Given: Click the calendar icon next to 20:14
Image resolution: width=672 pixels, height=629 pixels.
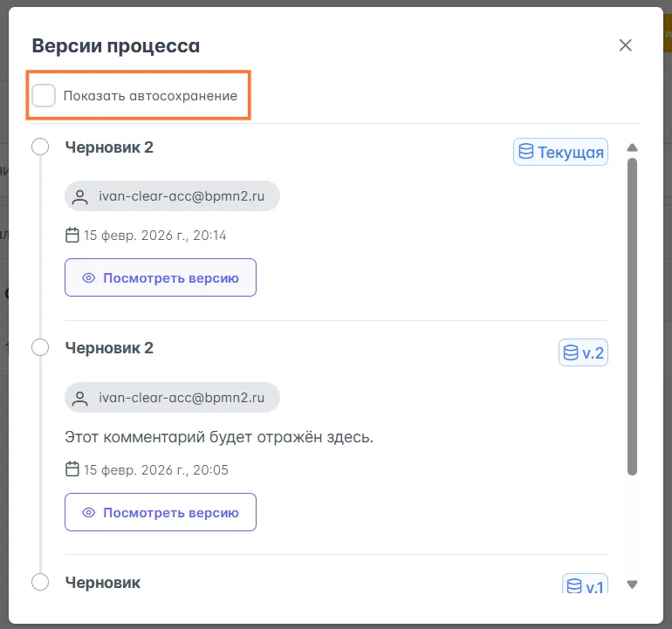Looking at the screenshot, I should (72, 235).
